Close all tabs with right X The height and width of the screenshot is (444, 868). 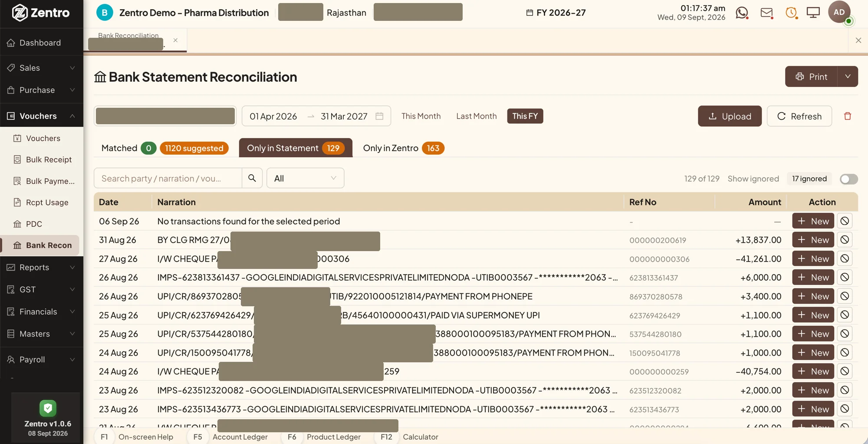[x=858, y=40]
